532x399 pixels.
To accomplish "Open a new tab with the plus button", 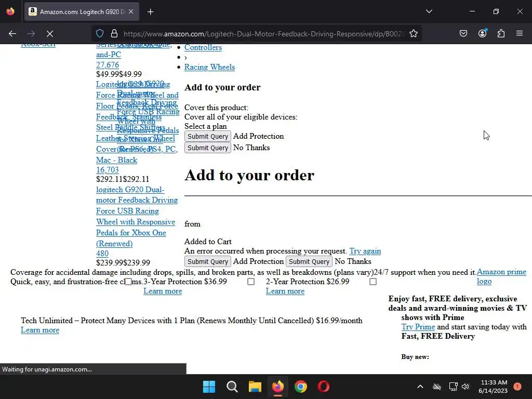I will (x=151, y=12).
